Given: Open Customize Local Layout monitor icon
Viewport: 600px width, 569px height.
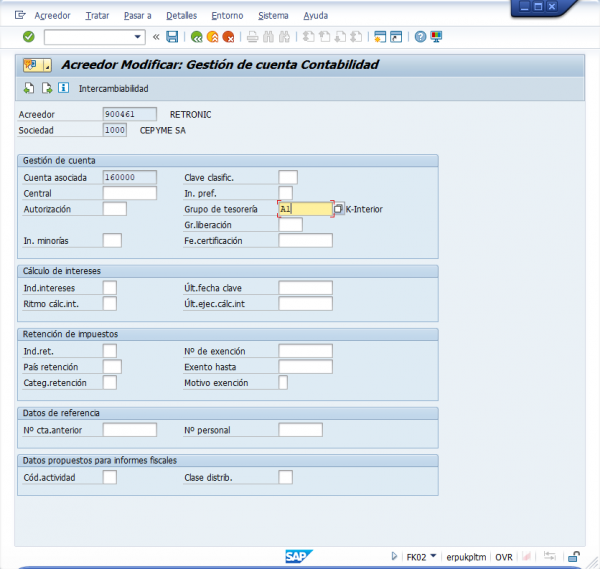Looking at the screenshot, I should tap(436, 37).
